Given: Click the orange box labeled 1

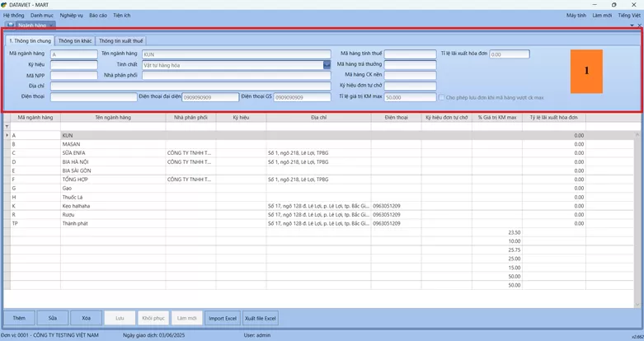Looking at the screenshot, I should (586, 72).
